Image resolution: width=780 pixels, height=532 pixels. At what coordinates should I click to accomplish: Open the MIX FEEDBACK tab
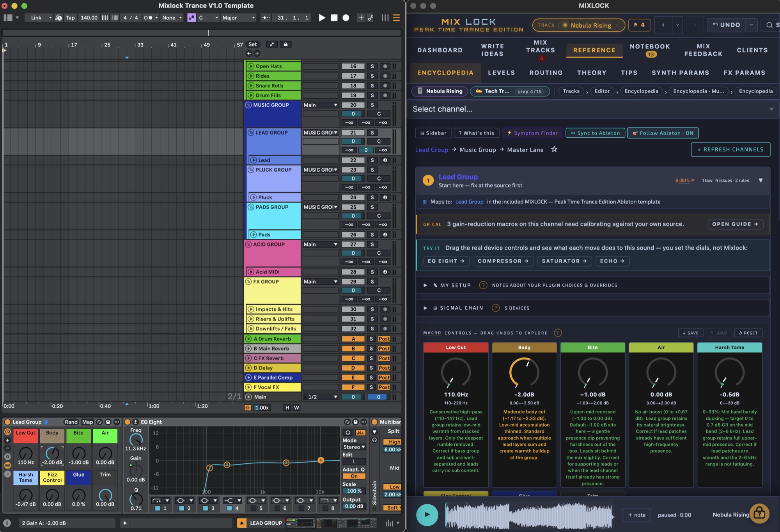click(703, 50)
